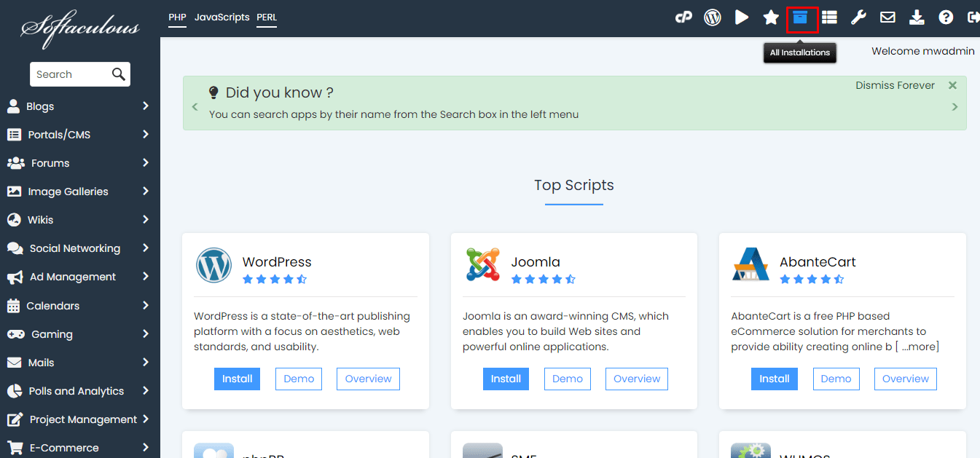Click the Gaming controller icon in sidebar
This screenshot has width=980, height=458.
(15, 334)
